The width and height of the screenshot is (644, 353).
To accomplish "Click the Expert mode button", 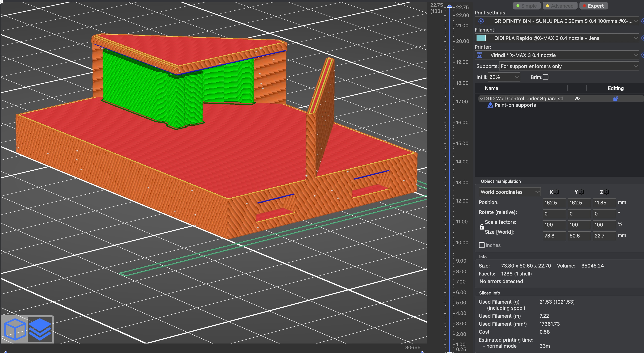I will point(593,6).
